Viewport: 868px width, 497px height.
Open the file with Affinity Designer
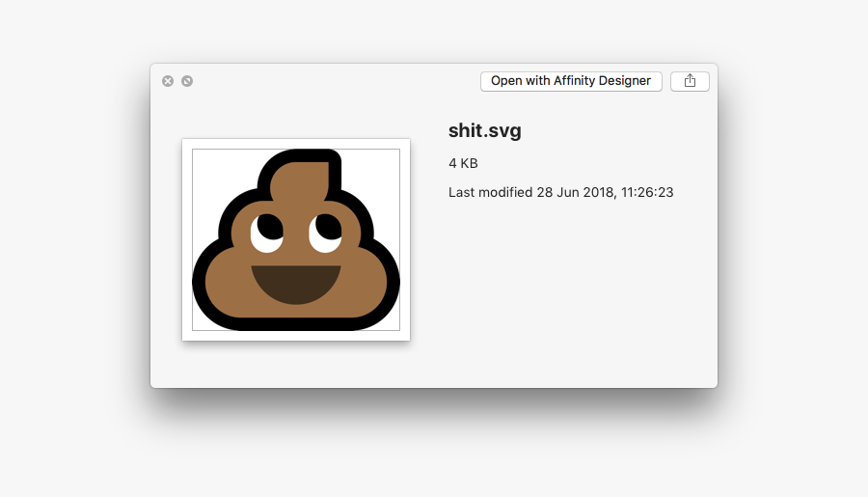[x=571, y=81]
